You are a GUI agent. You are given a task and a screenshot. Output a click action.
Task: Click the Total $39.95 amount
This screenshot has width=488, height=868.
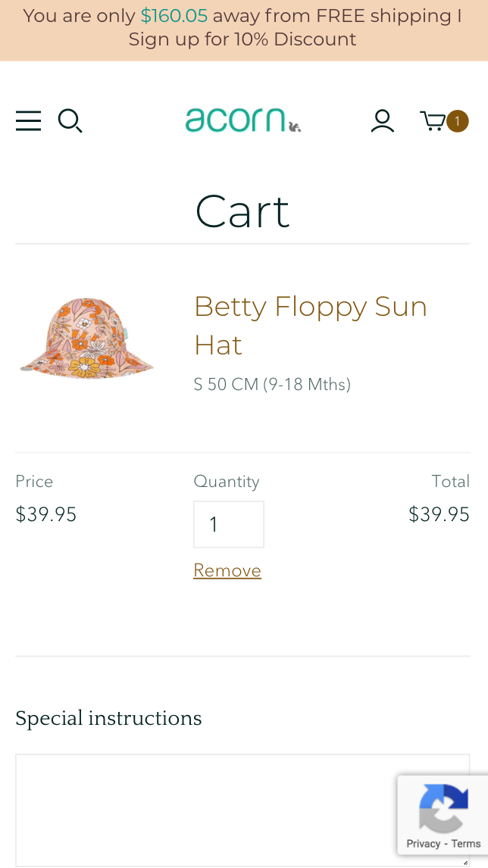(439, 515)
